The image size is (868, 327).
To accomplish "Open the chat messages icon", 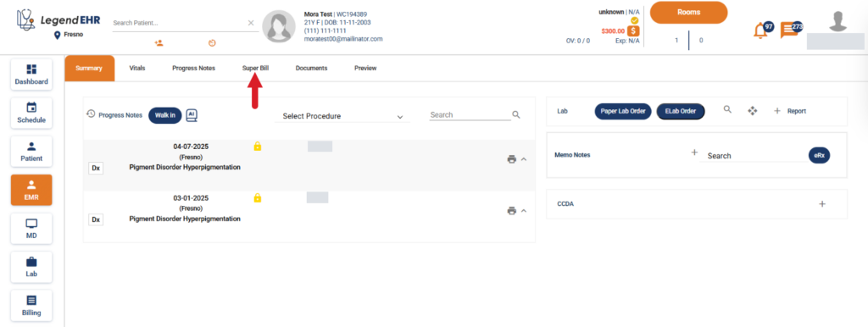I will tap(788, 30).
